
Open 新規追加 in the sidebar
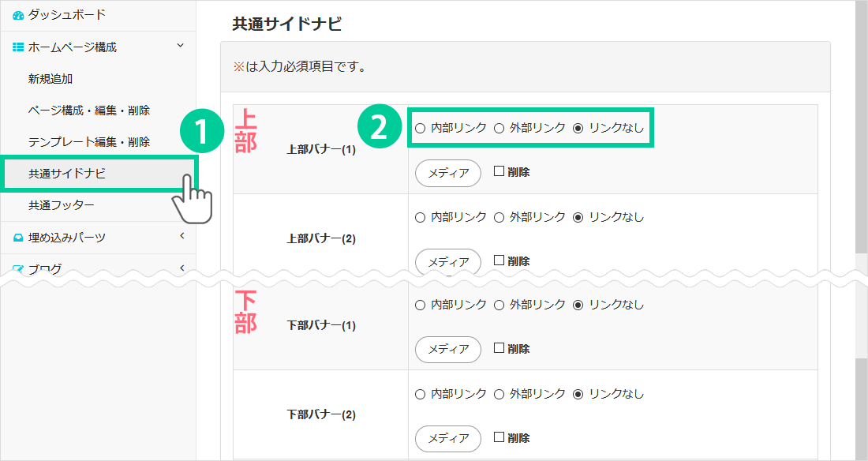pos(51,79)
